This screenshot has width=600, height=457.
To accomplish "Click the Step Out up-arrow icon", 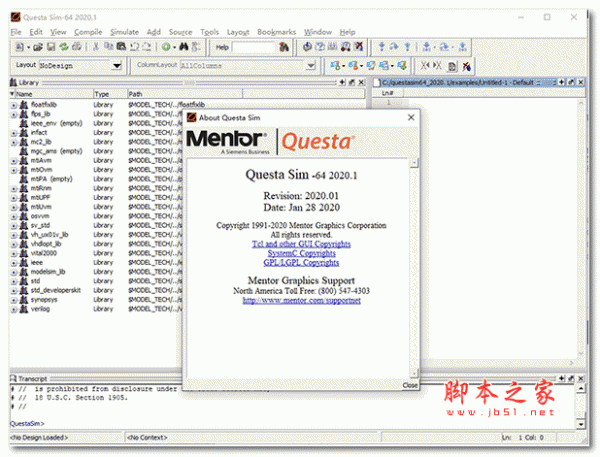I will pyautogui.click(x=407, y=47).
